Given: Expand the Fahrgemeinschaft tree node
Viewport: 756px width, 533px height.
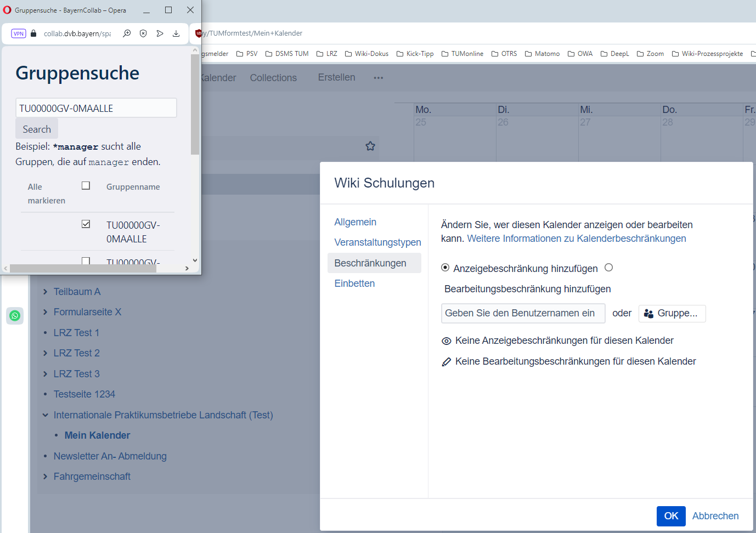Looking at the screenshot, I should 46,477.
